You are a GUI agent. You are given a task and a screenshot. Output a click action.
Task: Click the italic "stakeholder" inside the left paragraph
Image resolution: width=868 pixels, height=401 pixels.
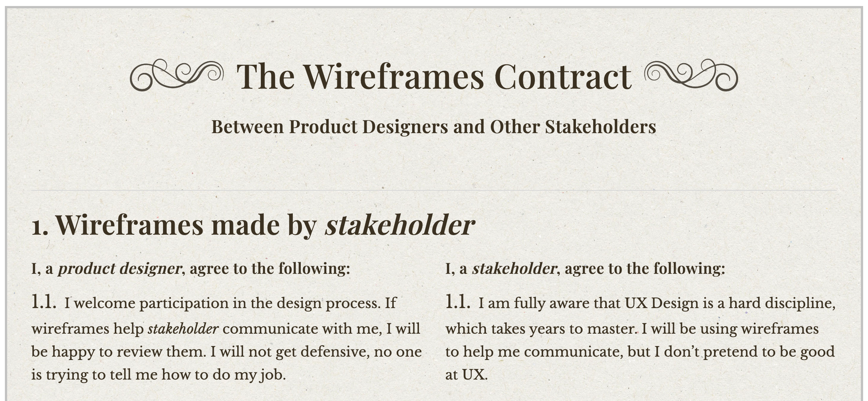(183, 329)
